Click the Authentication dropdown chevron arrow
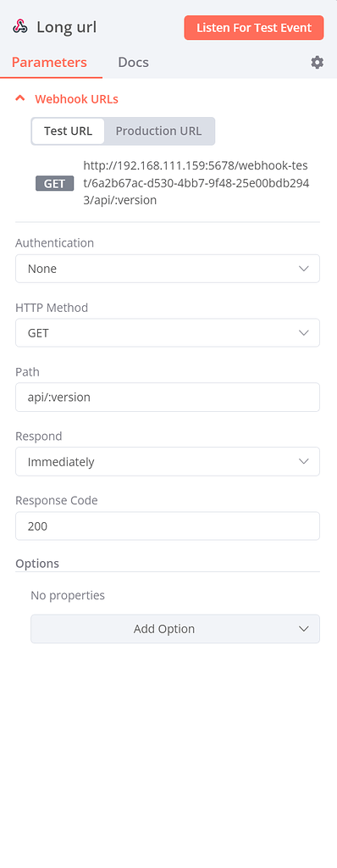Image resolution: width=337 pixels, height=868 pixels. [303, 269]
